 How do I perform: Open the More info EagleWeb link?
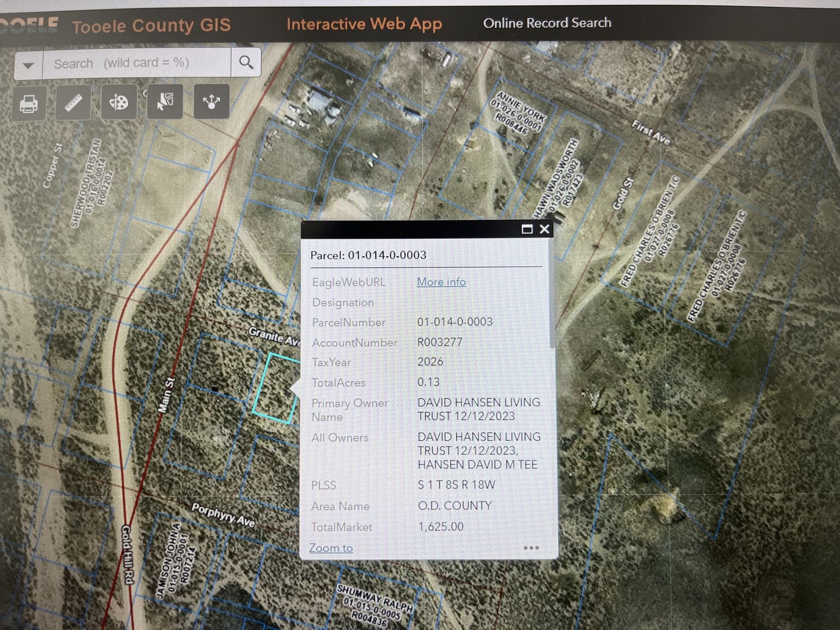pos(441,282)
